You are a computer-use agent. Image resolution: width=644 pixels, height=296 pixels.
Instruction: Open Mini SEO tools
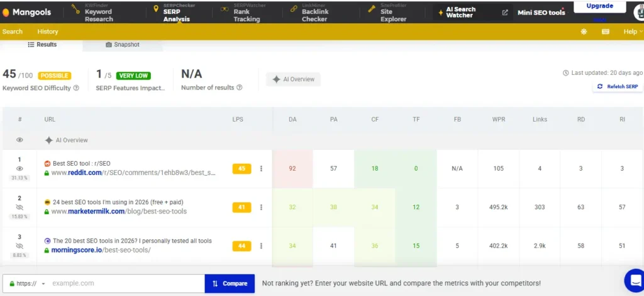pyautogui.click(x=541, y=13)
